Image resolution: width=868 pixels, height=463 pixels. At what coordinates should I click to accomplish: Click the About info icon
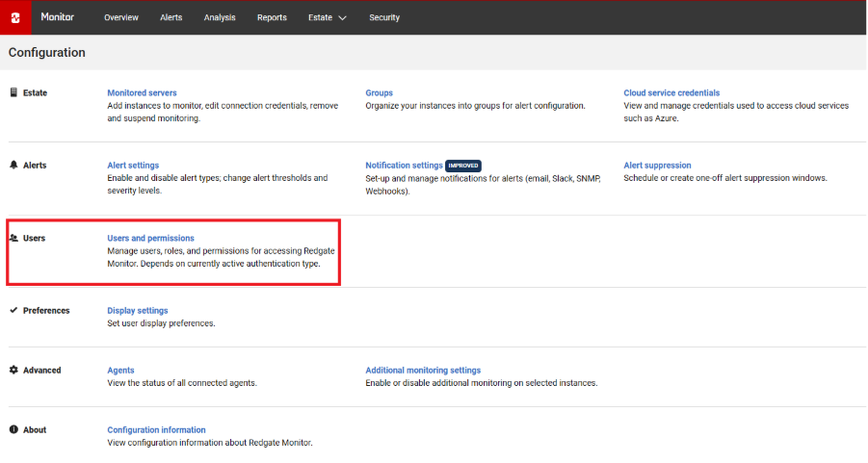(x=13, y=430)
